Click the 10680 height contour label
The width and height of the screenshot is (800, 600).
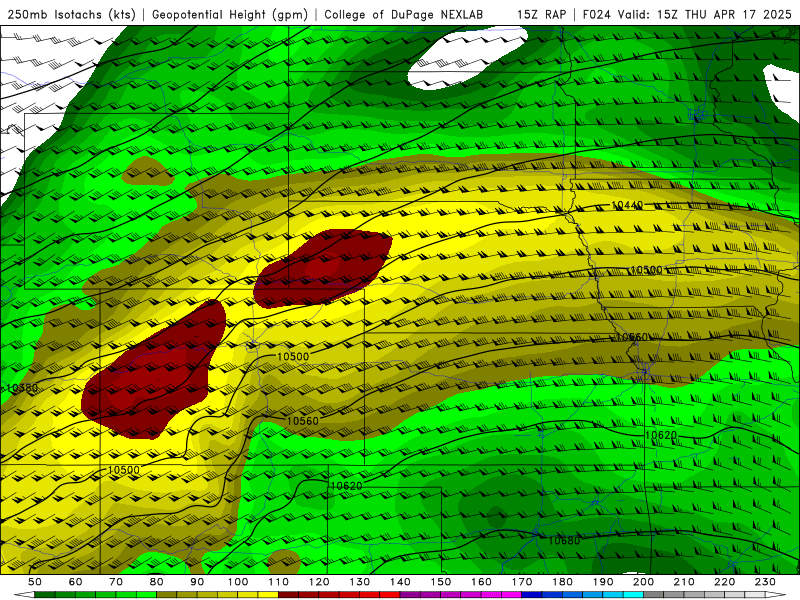click(x=564, y=540)
